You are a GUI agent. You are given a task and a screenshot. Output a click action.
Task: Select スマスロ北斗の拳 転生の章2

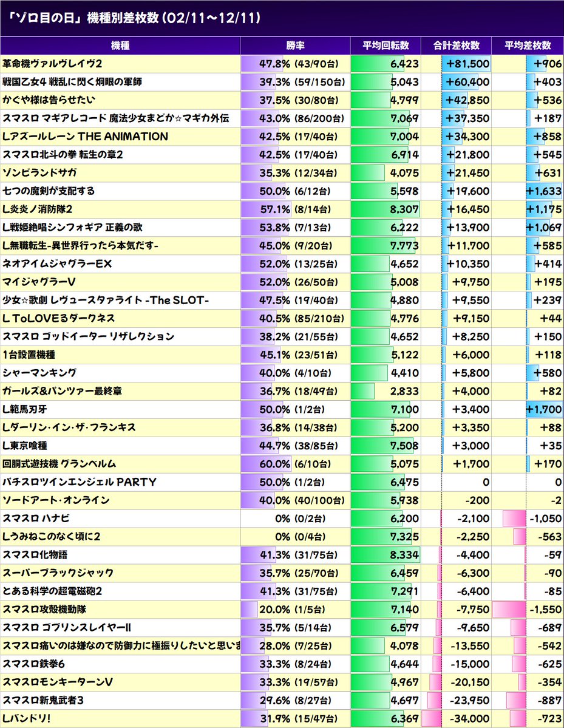point(63,155)
